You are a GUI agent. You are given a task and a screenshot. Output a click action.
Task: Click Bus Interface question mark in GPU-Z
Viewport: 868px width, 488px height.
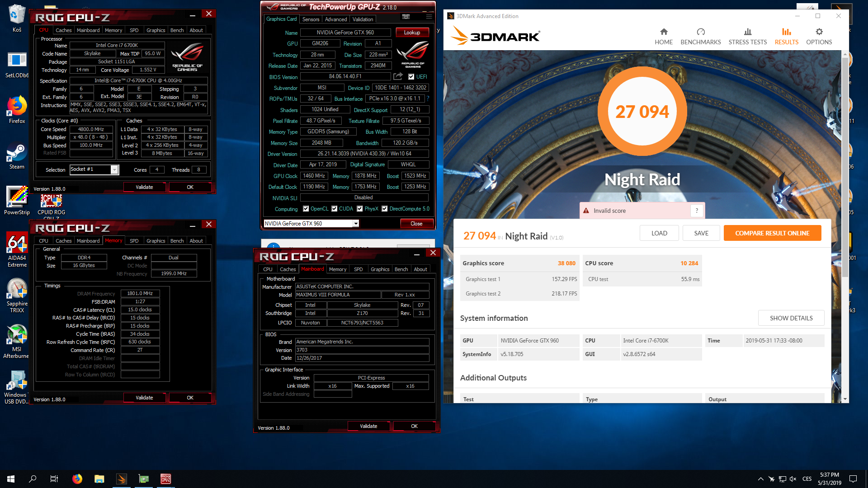click(428, 99)
